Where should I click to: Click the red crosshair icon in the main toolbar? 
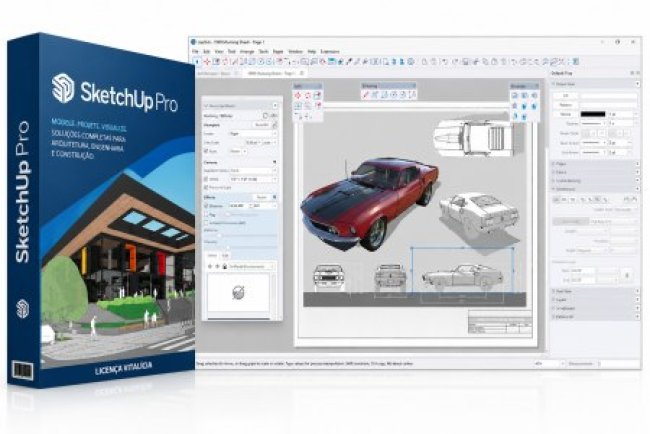(207, 62)
